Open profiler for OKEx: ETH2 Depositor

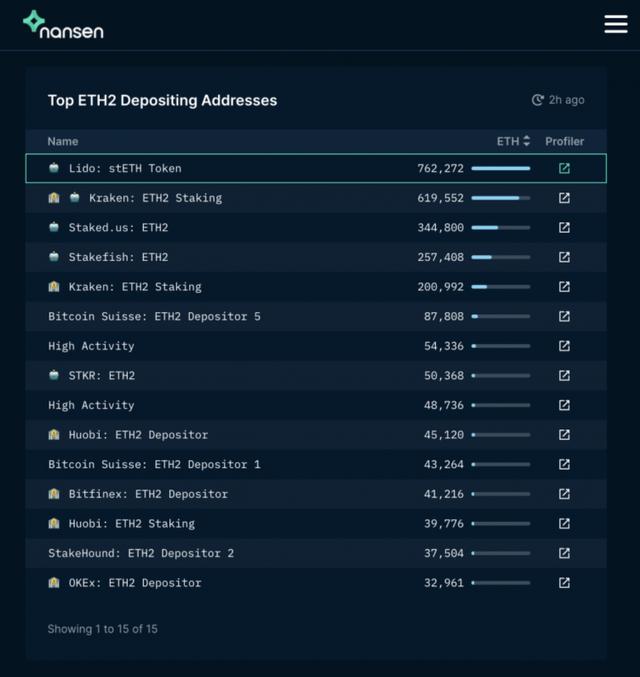[x=564, y=583]
